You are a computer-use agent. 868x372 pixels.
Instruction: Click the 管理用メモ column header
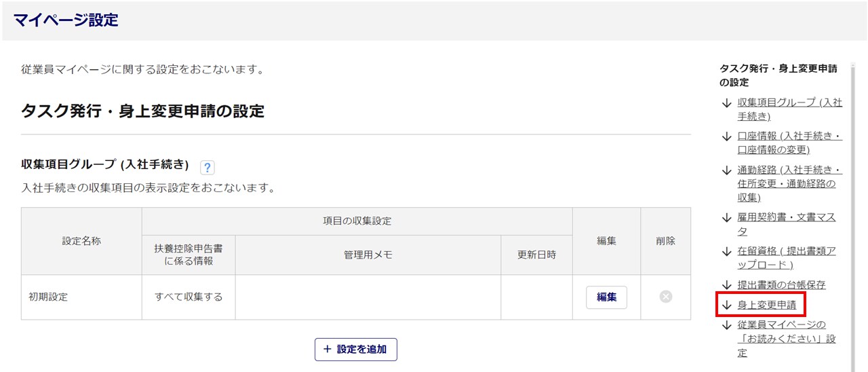(x=368, y=255)
